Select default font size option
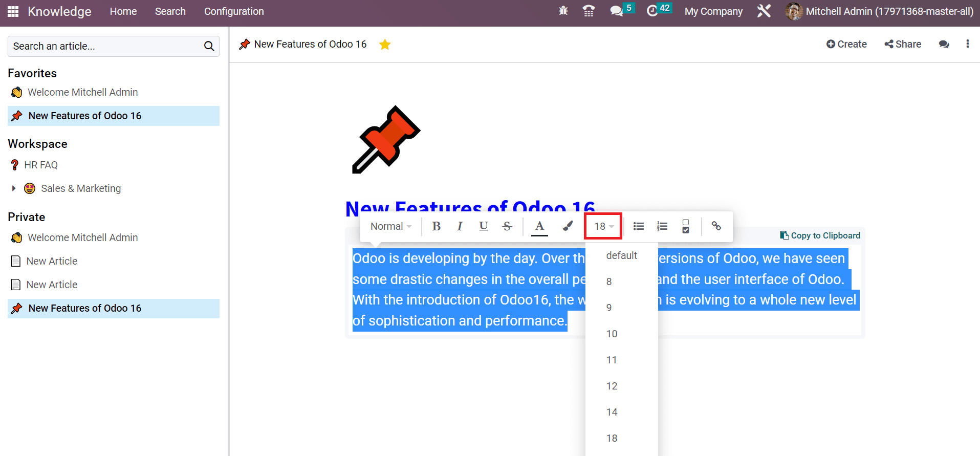 coord(621,255)
